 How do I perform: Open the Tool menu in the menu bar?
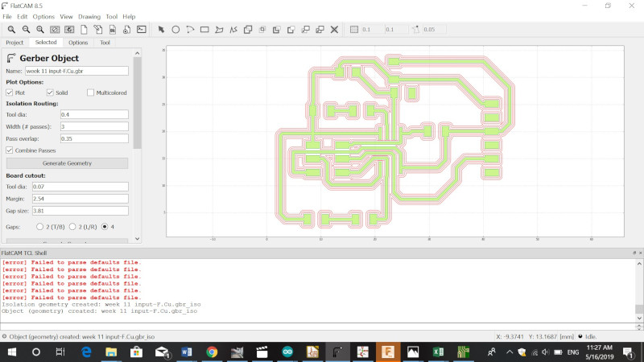112,17
